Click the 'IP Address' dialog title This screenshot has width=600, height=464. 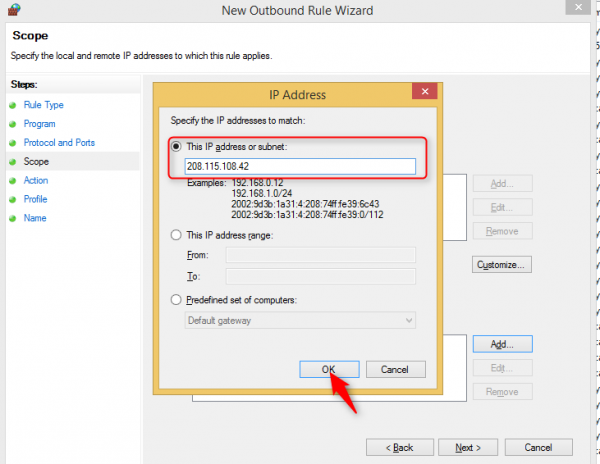coord(297,94)
